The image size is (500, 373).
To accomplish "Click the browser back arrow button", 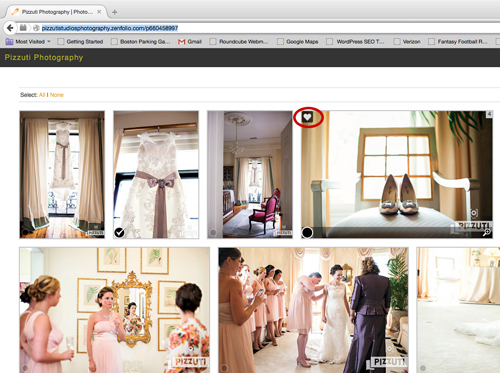I will 10,28.
